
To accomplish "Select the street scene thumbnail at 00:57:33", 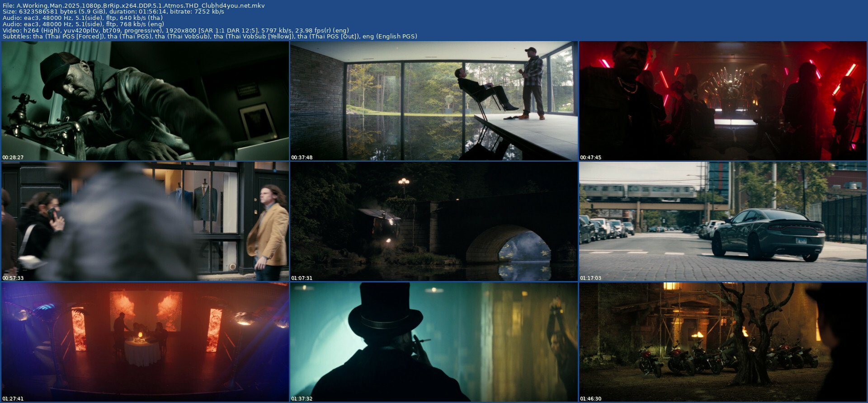I will [x=145, y=221].
